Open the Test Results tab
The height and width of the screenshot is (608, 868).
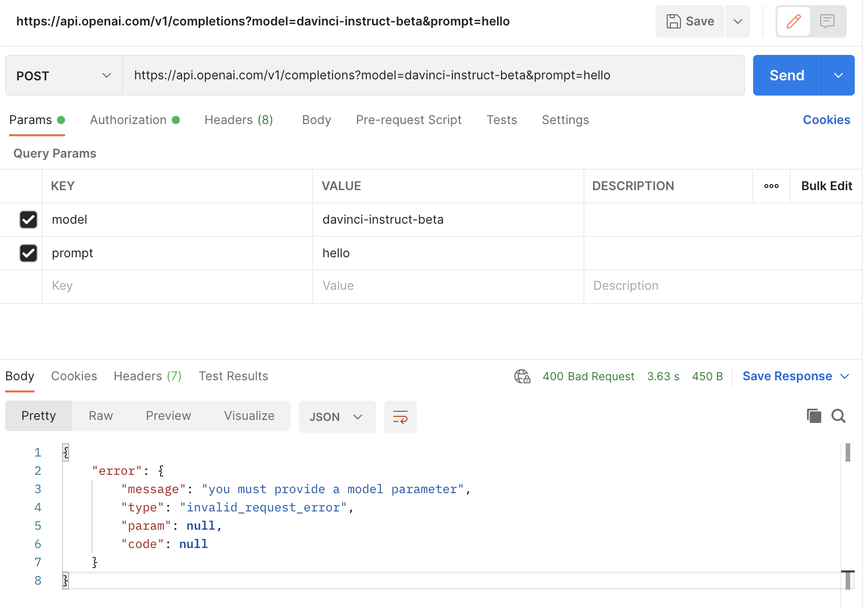(233, 376)
